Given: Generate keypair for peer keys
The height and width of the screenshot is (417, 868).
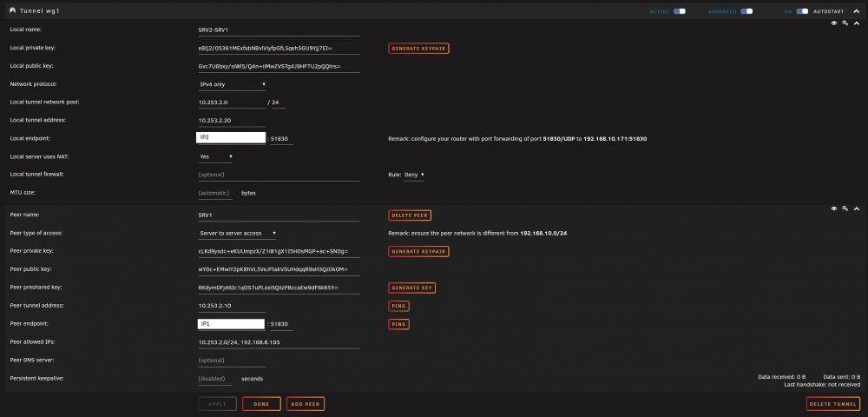Looking at the screenshot, I should pyautogui.click(x=418, y=251).
